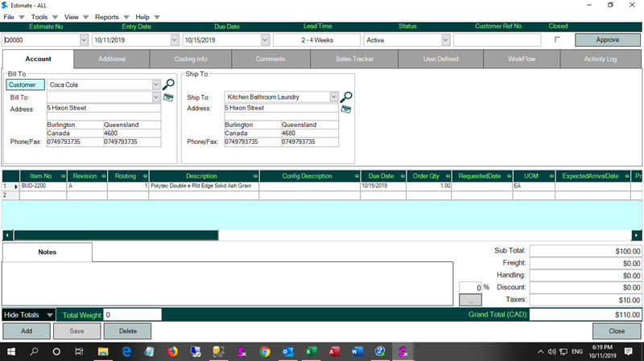Expand the Status dropdown showing Active

coord(445,40)
